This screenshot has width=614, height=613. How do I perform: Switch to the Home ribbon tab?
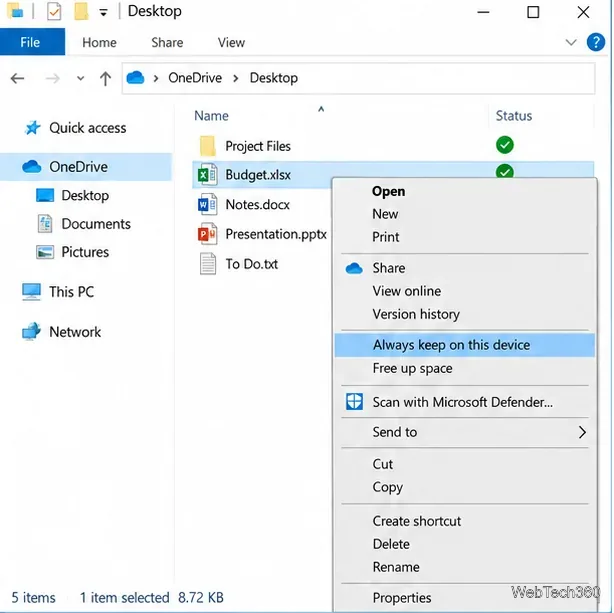pos(99,42)
